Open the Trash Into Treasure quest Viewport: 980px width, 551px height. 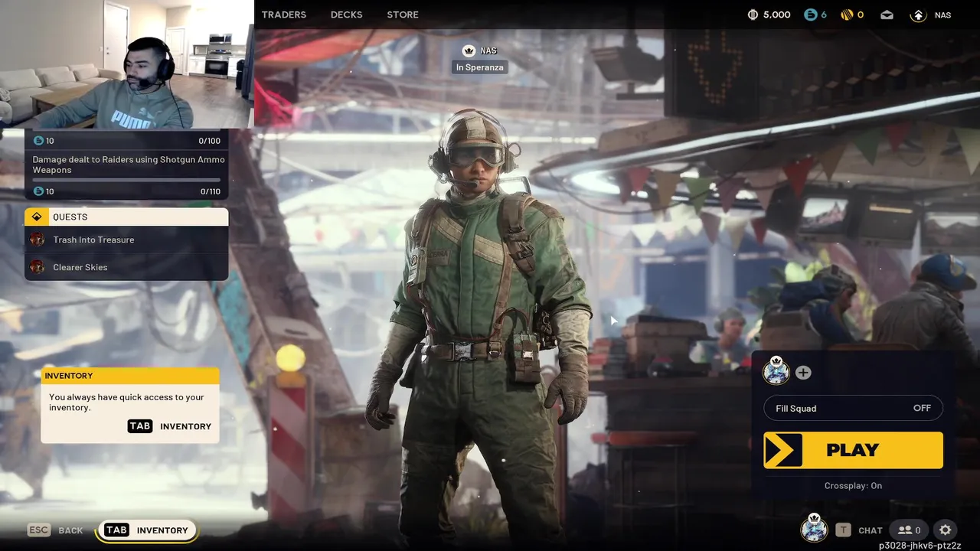pyautogui.click(x=126, y=240)
